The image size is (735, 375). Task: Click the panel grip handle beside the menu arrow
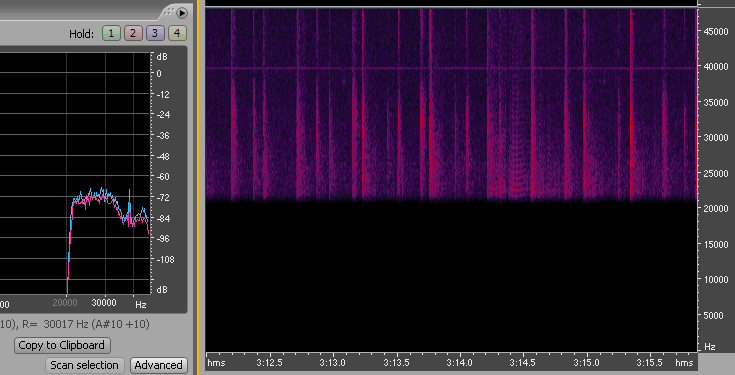coord(170,12)
